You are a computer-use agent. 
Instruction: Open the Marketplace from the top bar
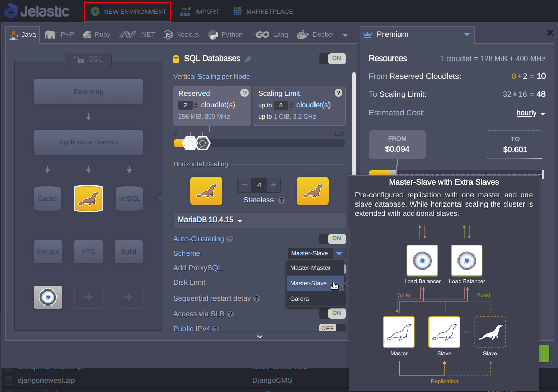point(263,11)
